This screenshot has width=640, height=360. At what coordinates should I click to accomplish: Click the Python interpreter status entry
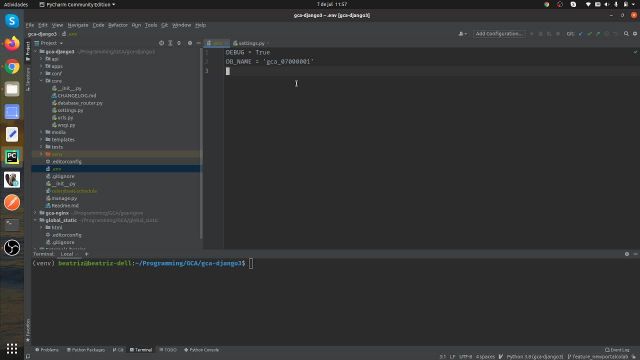tap(535, 357)
